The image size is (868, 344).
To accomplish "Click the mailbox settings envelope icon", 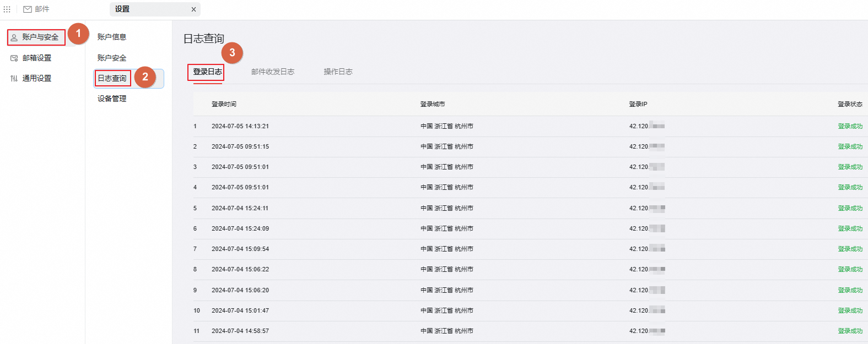I will tap(14, 58).
